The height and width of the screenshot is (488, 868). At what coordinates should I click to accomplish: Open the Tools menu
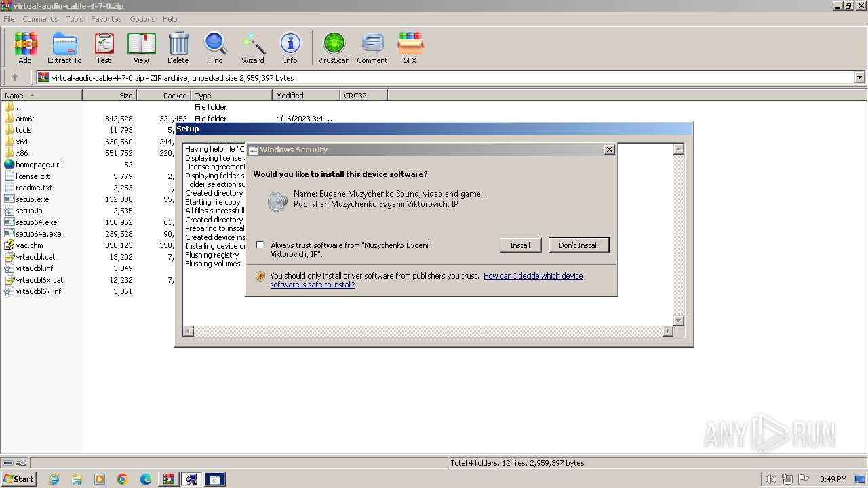pos(75,19)
